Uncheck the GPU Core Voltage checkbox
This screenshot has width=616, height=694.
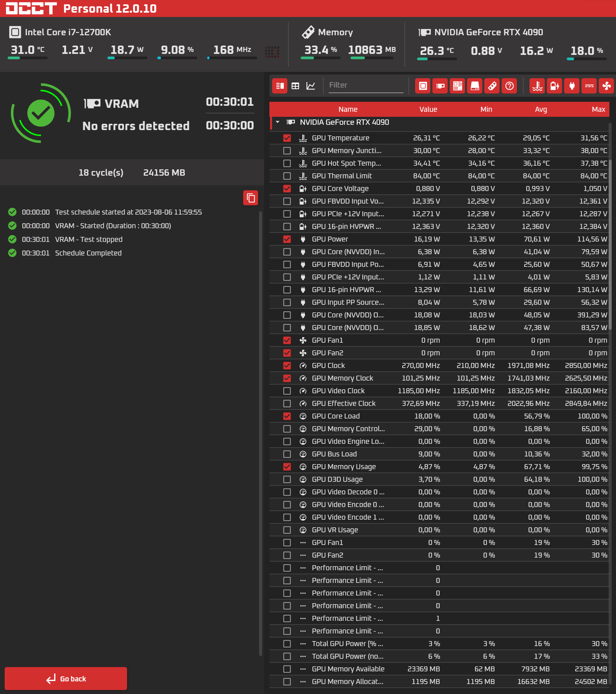(287, 188)
